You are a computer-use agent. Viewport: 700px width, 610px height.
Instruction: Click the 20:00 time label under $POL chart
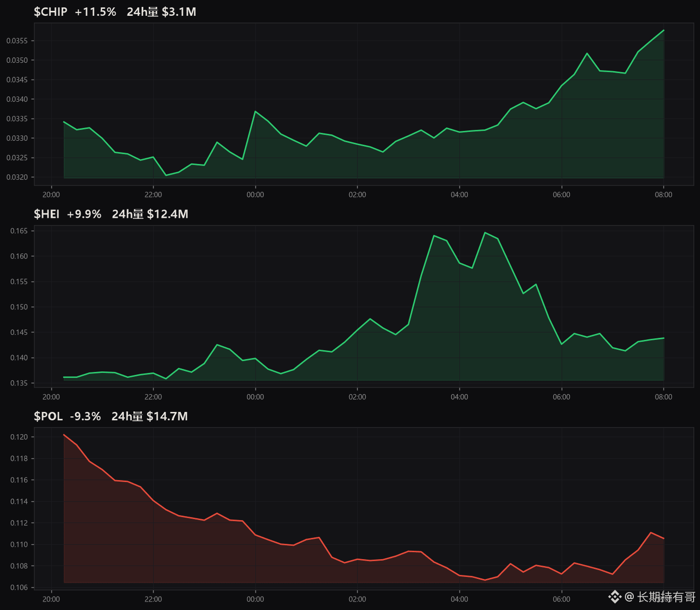51,599
